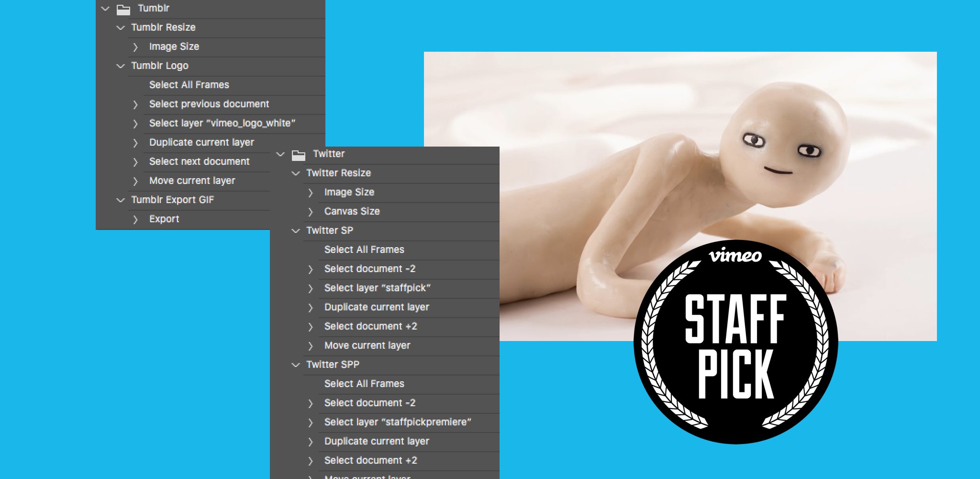Select Select All Frames under Tumblr Logo
980x479 pixels.
coord(189,85)
